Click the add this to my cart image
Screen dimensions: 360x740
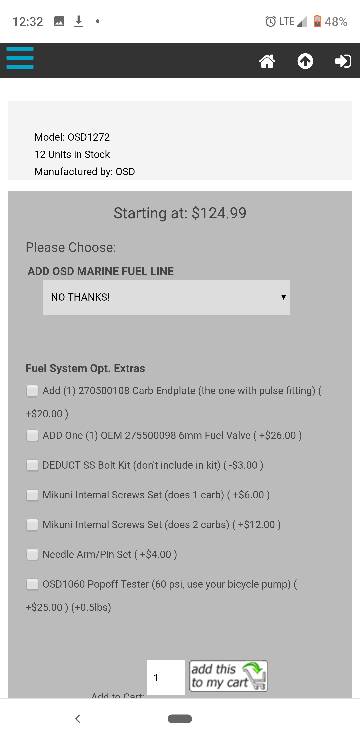228,676
